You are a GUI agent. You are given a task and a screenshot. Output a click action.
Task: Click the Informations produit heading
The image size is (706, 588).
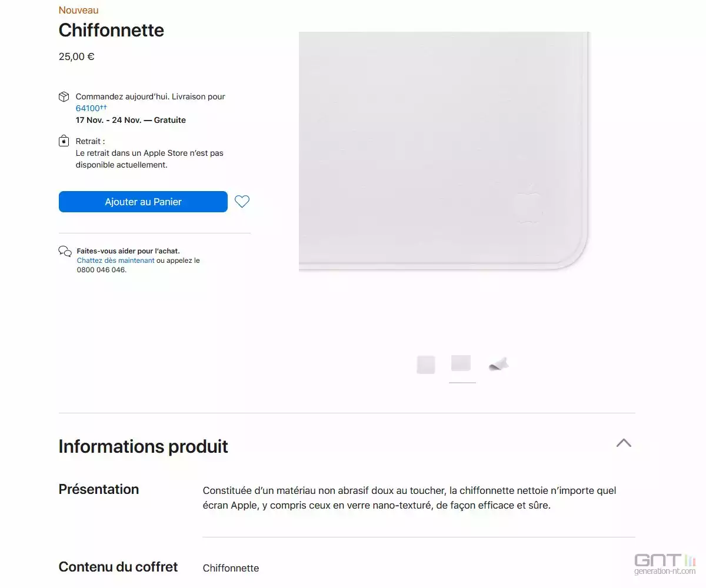click(143, 447)
